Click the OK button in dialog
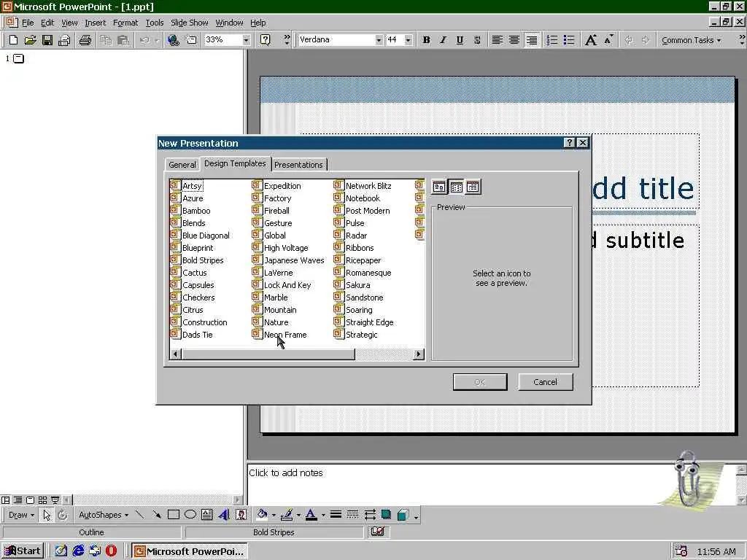 480,382
